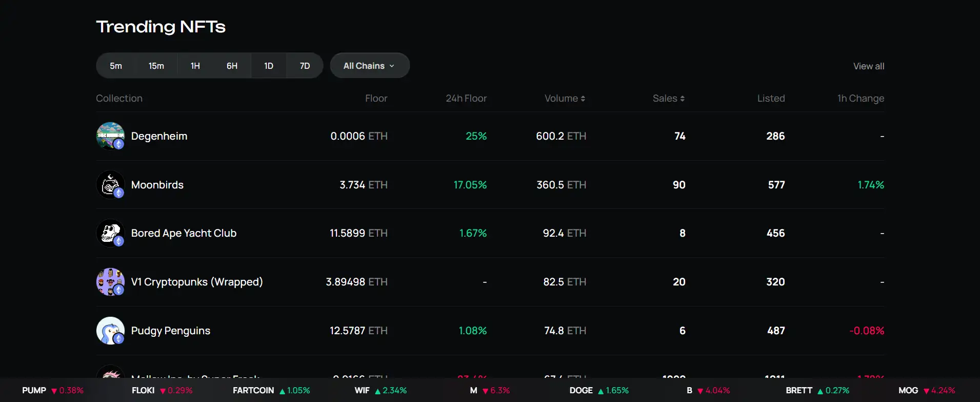Screen dimensions: 980x402
Task: Select the 1H timeframe
Action: tap(195, 66)
